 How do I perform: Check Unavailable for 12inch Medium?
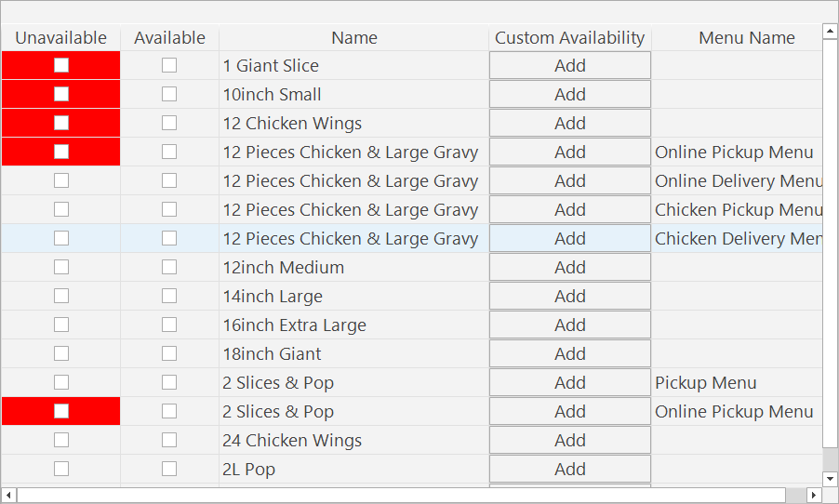tap(61, 267)
